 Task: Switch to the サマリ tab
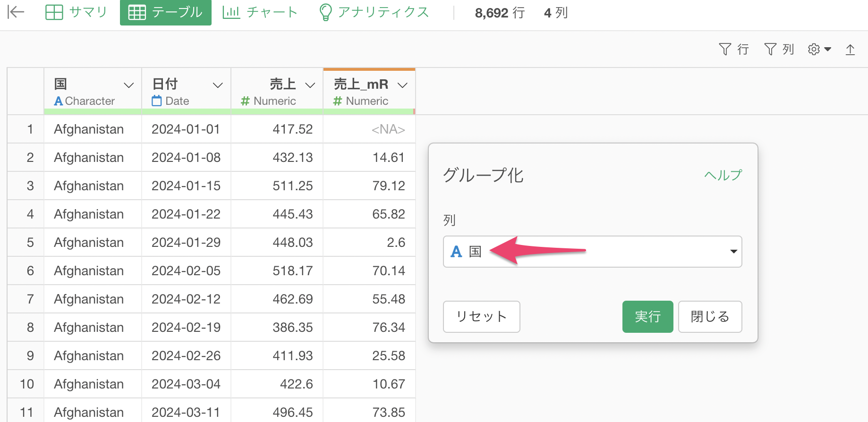77,12
